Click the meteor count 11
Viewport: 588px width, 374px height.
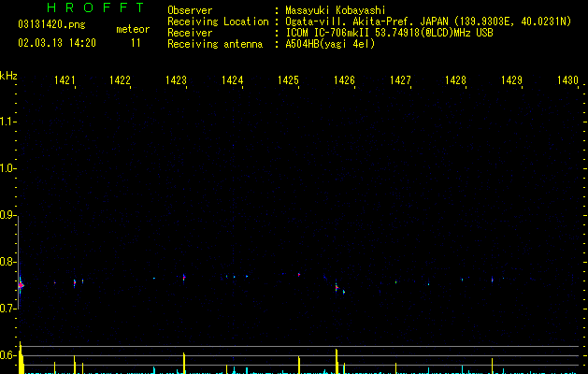tap(136, 43)
